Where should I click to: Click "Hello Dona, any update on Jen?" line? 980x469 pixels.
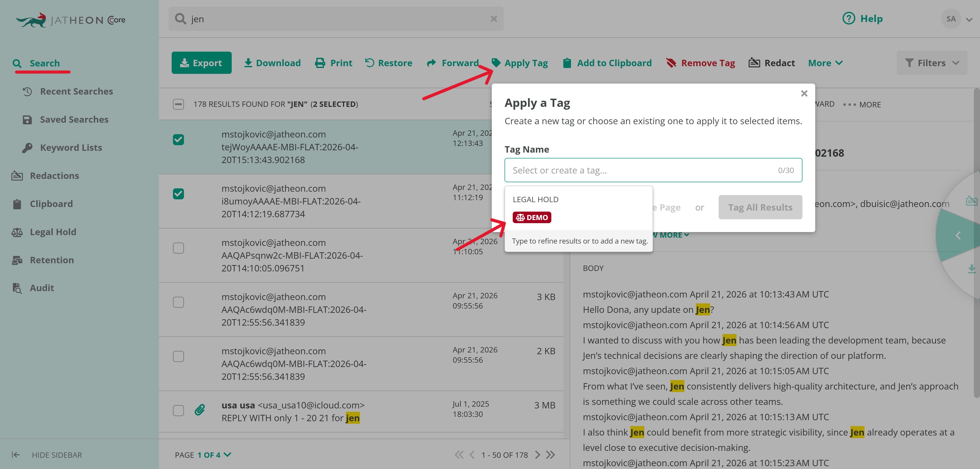click(648, 310)
